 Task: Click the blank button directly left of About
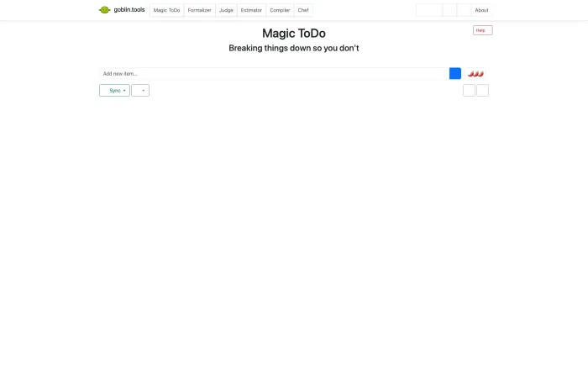tap(464, 10)
